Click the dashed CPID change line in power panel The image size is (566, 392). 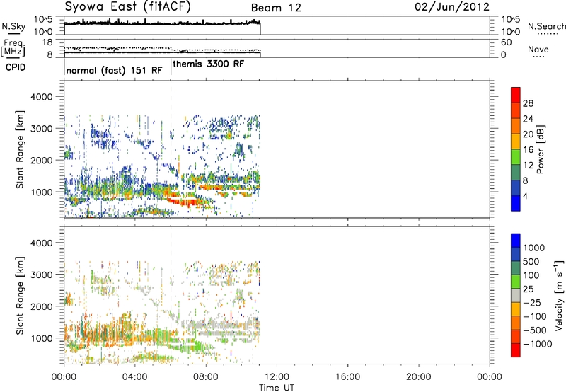click(x=171, y=149)
